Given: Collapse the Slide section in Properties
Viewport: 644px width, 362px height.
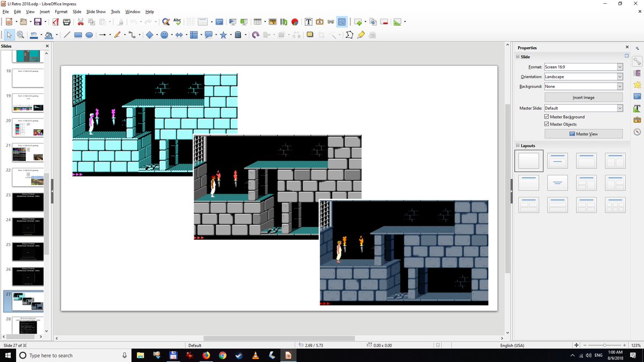Looking at the screenshot, I should tap(518, 57).
